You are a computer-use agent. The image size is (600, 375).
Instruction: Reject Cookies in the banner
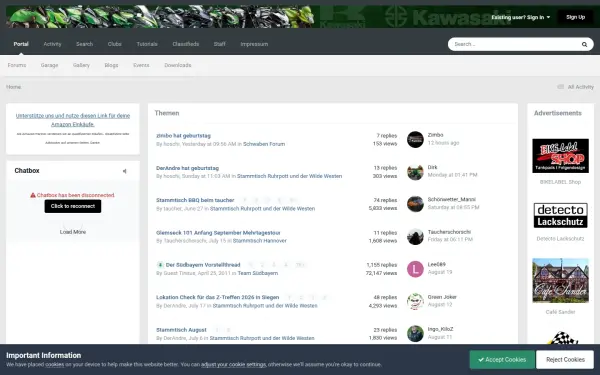coord(565,360)
